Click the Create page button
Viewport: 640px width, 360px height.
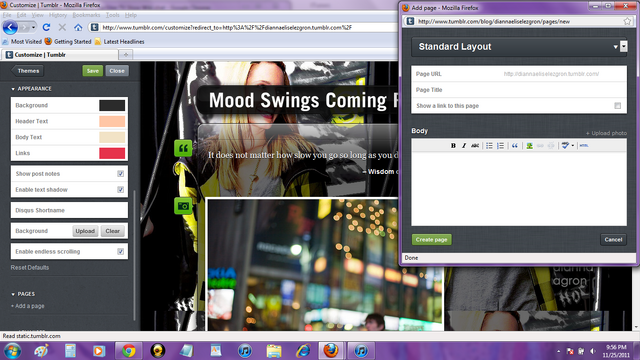pyautogui.click(x=431, y=240)
